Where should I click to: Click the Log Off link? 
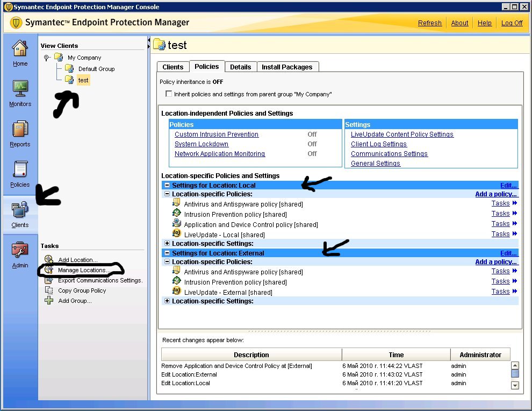512,23
